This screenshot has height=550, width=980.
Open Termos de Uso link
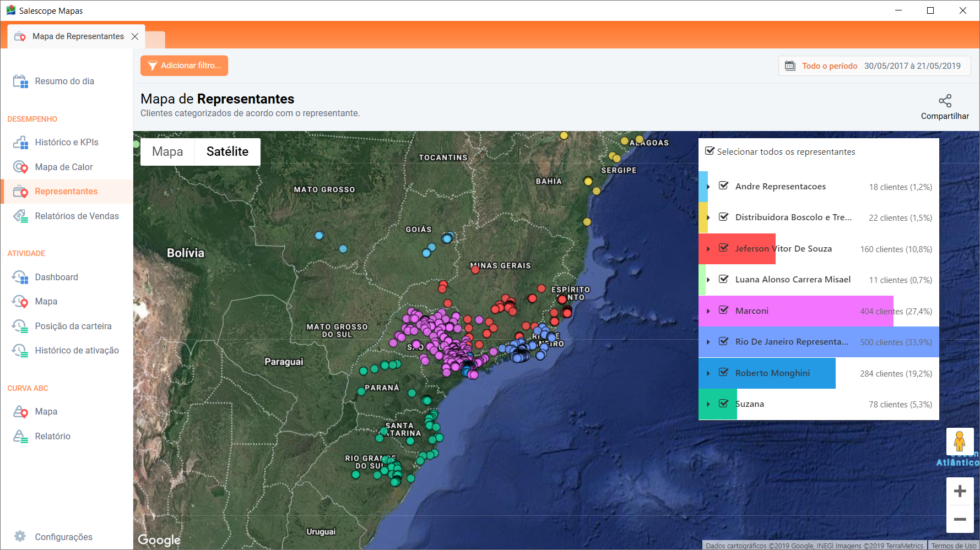coord(954,546)
